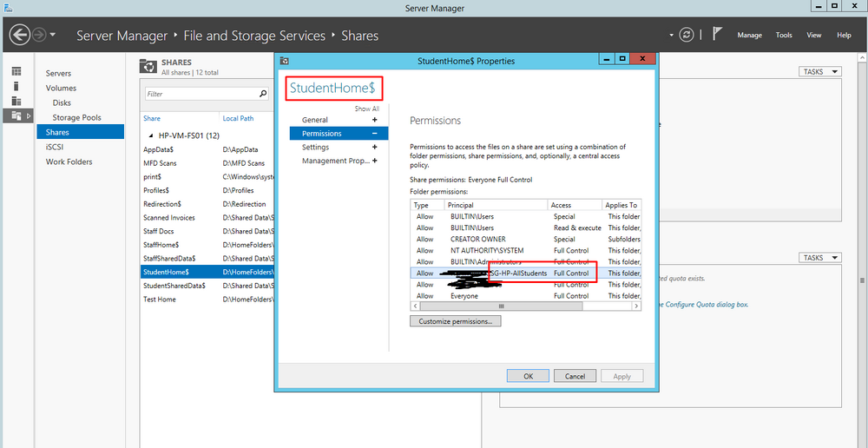868x448 pixels.
Task: Select the StudentSharedData$ share row
Action: (207, 286)
